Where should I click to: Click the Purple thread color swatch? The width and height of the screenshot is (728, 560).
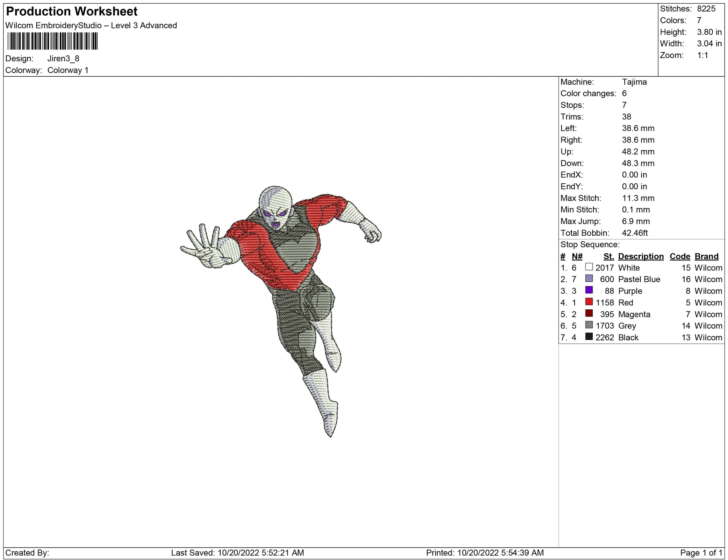coord(589,290)
